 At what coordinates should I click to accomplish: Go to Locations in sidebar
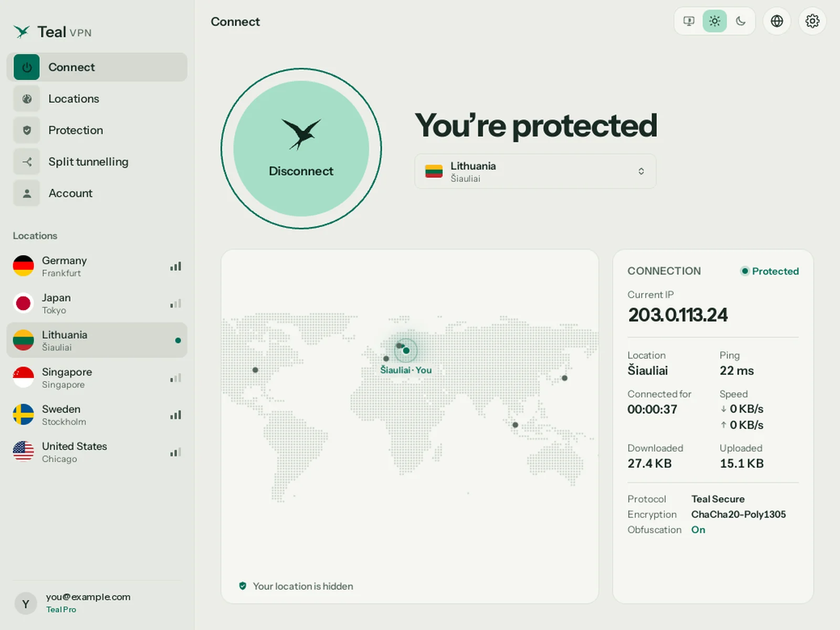97,99
